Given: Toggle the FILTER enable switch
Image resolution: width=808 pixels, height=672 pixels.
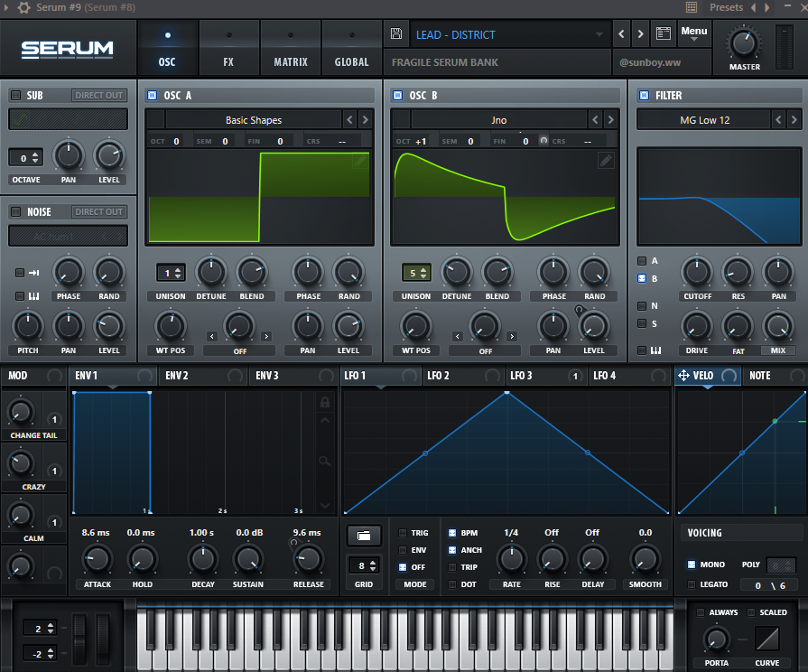Looking at the screenshot, I should [644, 95].
